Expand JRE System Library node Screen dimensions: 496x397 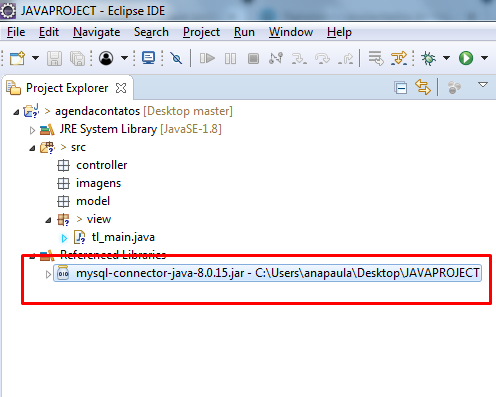32,130
